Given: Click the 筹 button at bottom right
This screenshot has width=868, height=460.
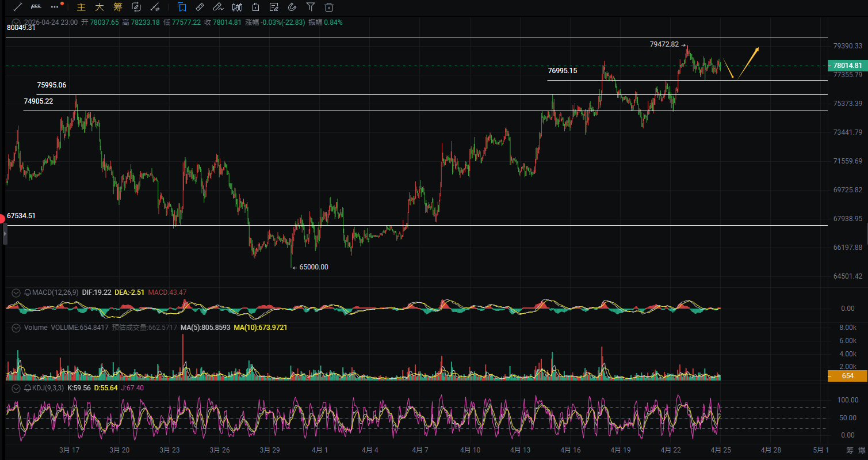Looking at the screenshot, I should [850, 450].
